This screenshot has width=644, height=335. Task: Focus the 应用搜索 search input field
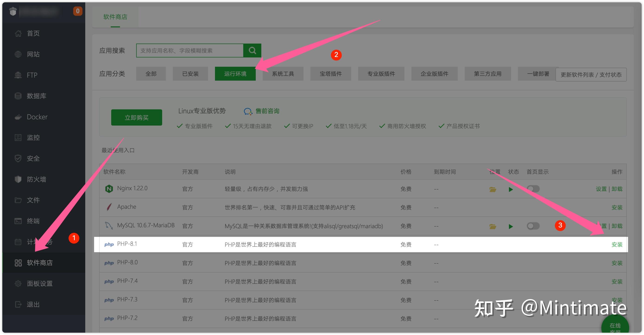tap(189, 51)
